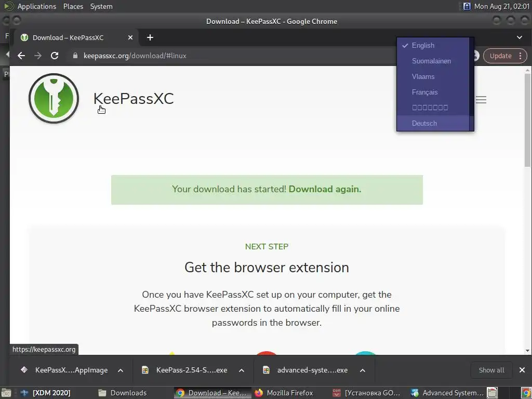This screenshot has height=399, width=532.
Task: Click the forward navigation arrow
Action: [x=37, y=56]
